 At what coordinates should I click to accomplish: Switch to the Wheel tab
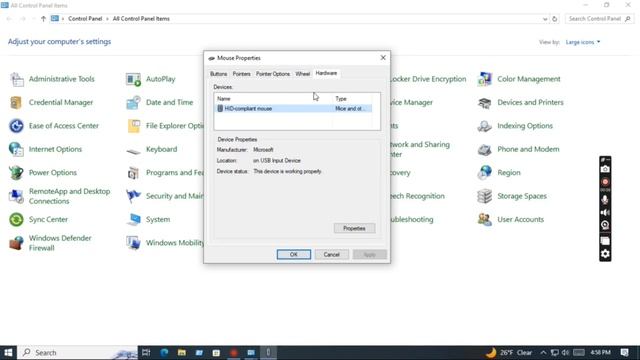tap(302, 74)
